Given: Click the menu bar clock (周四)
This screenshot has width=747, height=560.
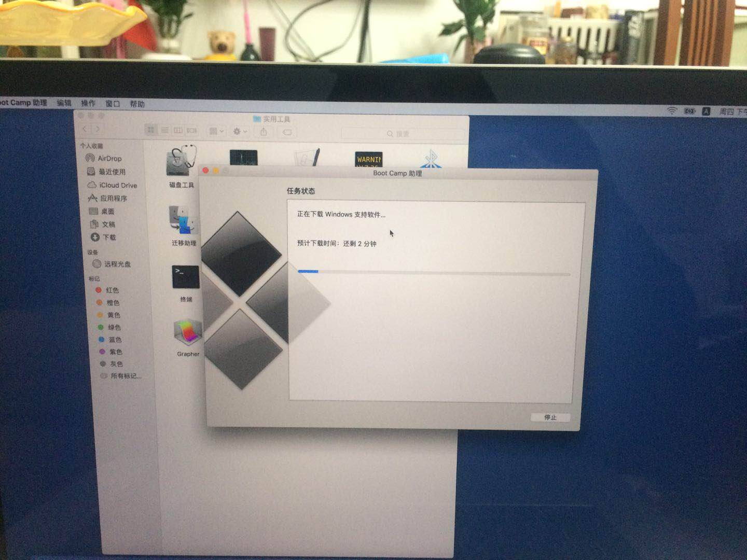Looking at the screenshot, I should click(x=732, y=111).
